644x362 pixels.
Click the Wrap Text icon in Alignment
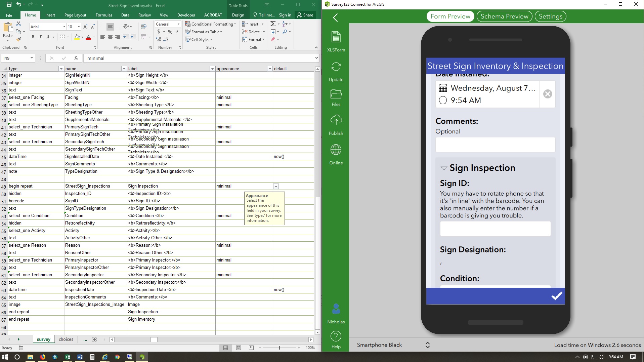[144, 27]
